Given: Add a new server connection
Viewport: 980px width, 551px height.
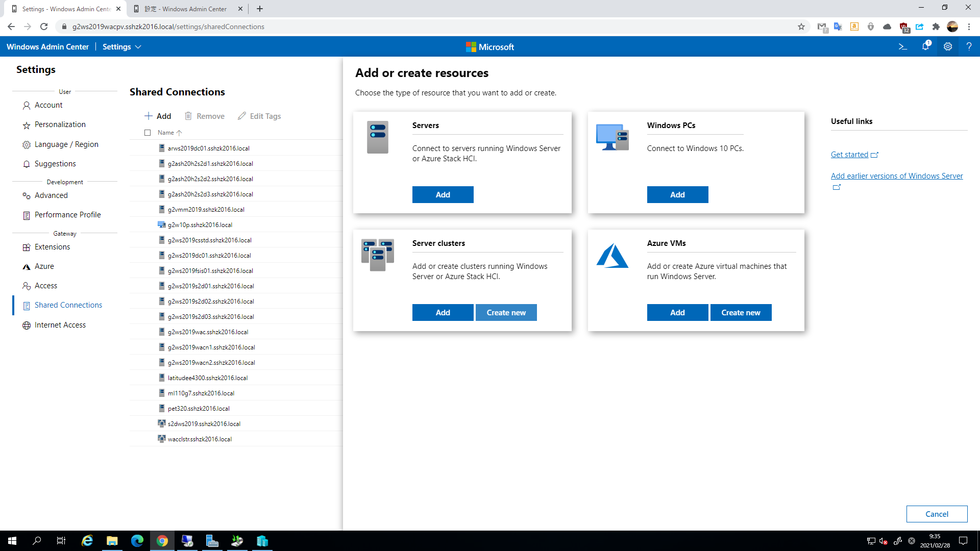Looking at the screenshot, I should coord(442,194).
